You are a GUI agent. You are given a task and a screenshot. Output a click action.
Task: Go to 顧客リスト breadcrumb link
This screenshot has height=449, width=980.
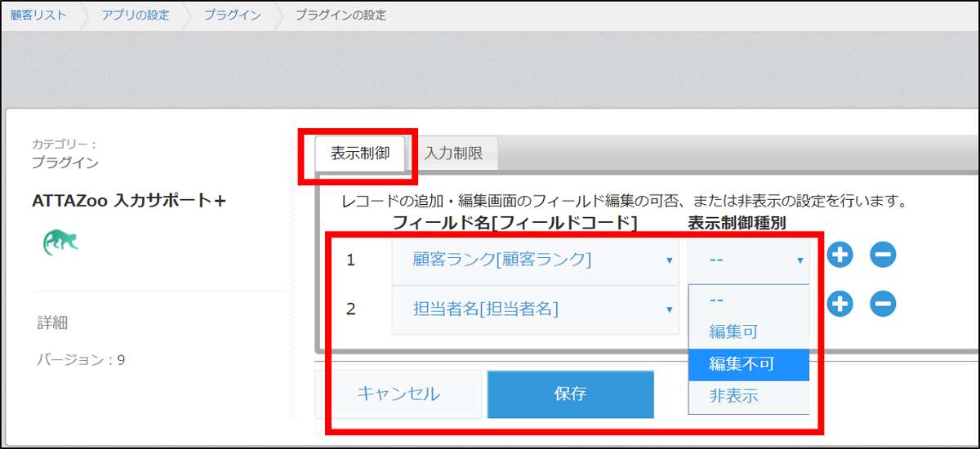(38, 15)
